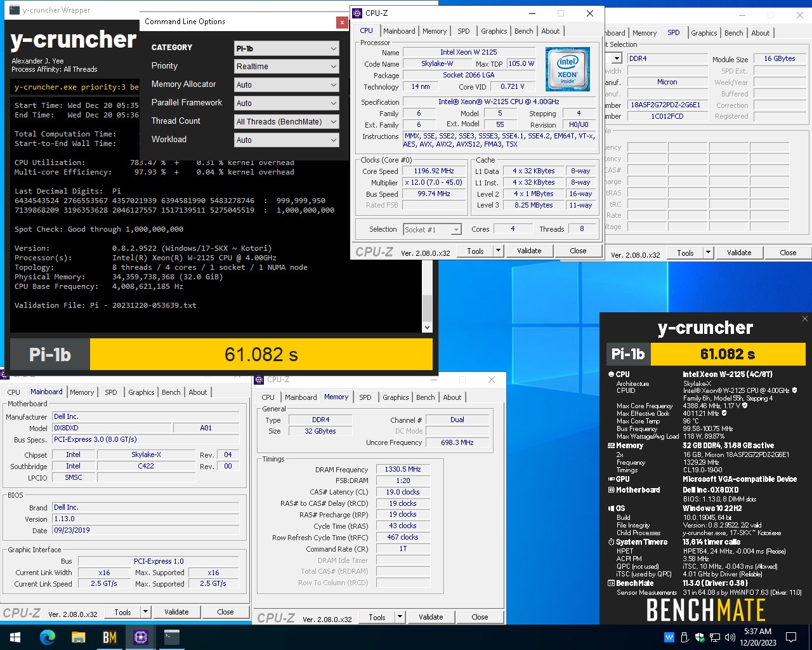Click the Core Speed value 1196.92 MHz

click(x=434, y=171)
